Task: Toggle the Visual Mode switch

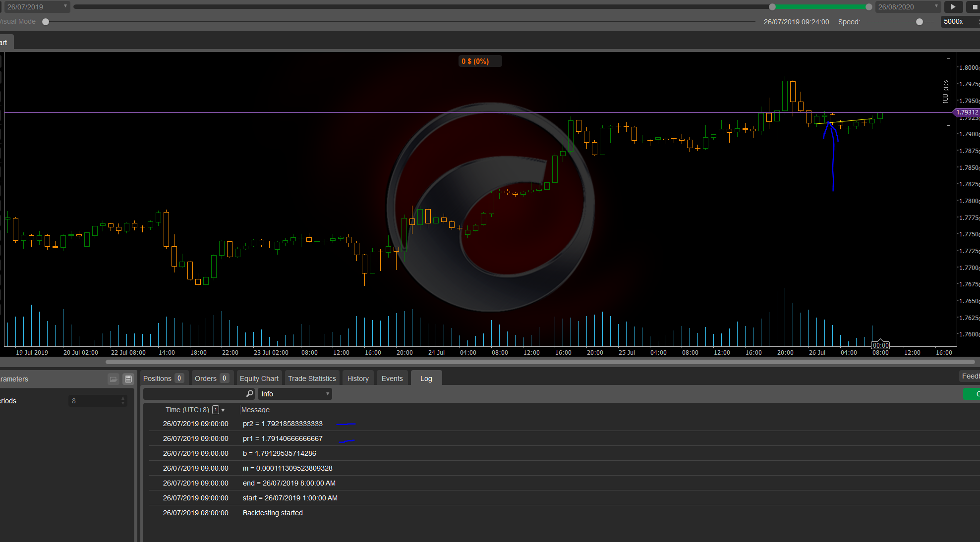Action: point(46,22)
